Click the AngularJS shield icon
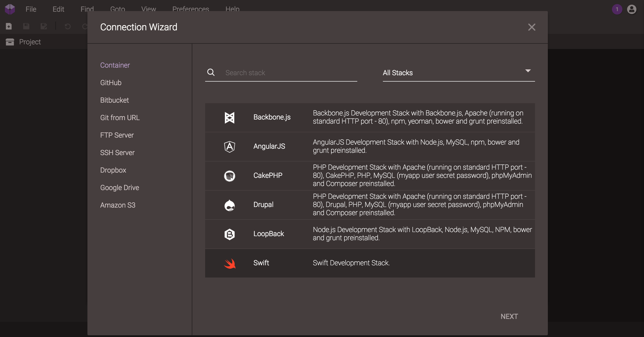Viewport: 644px width, 337px height. [230, 147]
